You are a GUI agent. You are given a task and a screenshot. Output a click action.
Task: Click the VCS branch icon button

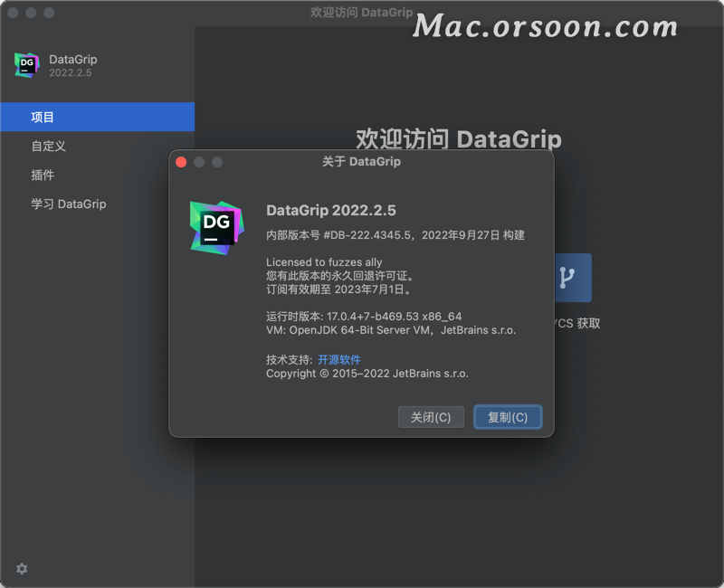[573, 278]
